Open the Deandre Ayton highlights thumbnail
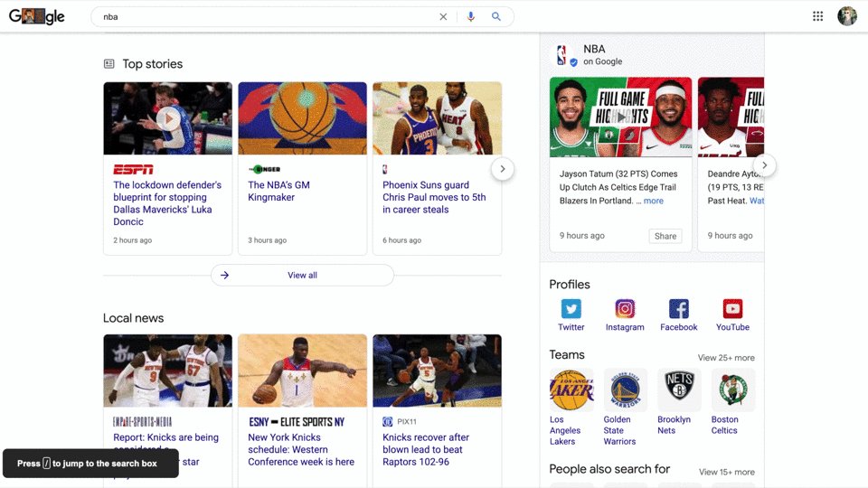 pyautogui.click(x=731, y=117)
